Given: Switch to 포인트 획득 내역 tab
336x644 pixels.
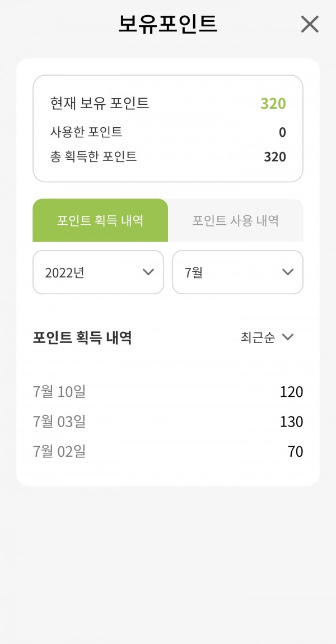Looking at the screenshot, I should (100, 221).
